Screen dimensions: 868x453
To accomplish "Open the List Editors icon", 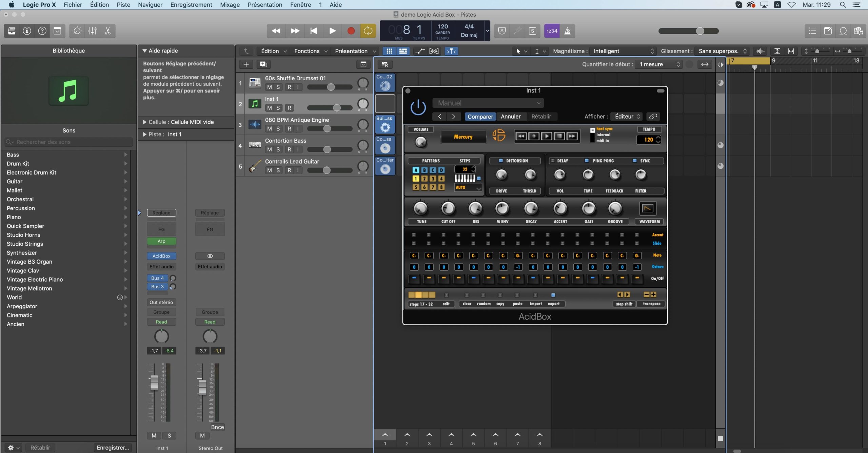I will 812,31.
